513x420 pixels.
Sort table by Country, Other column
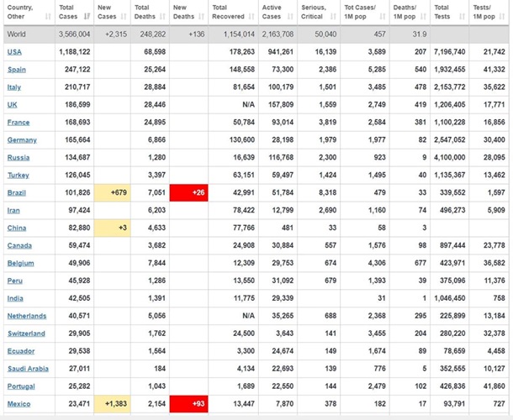point(26,11)
